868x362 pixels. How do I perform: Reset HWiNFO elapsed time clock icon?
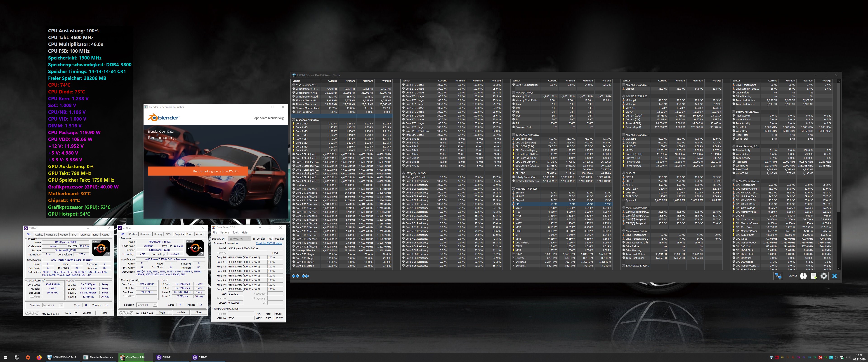(x=803, y=276)
